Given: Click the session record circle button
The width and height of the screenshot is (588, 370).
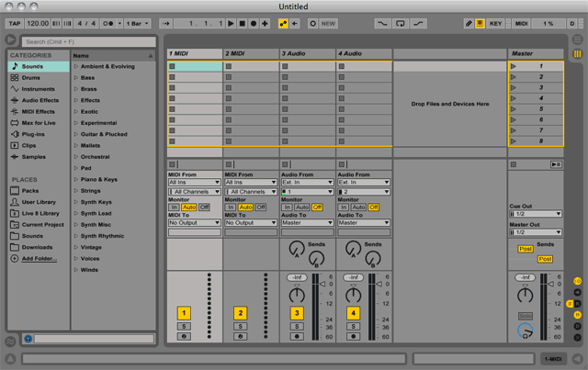Looking at the screenshot, I should point(312,24).
